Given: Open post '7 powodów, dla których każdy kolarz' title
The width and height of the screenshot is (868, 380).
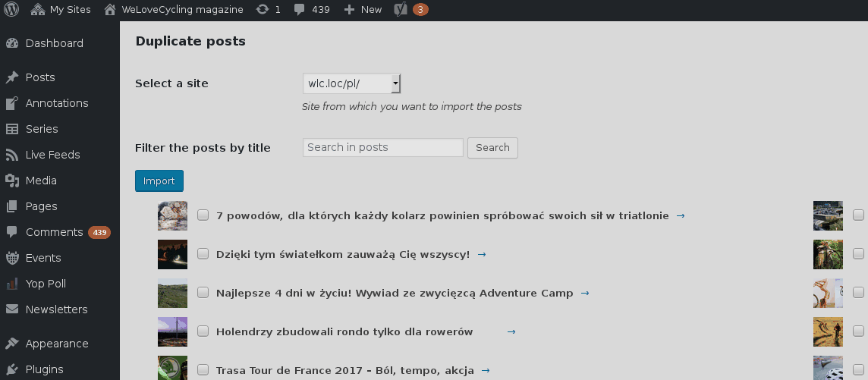Looking at the screenshot, I should pyautogui.click(x=443, y=215).
